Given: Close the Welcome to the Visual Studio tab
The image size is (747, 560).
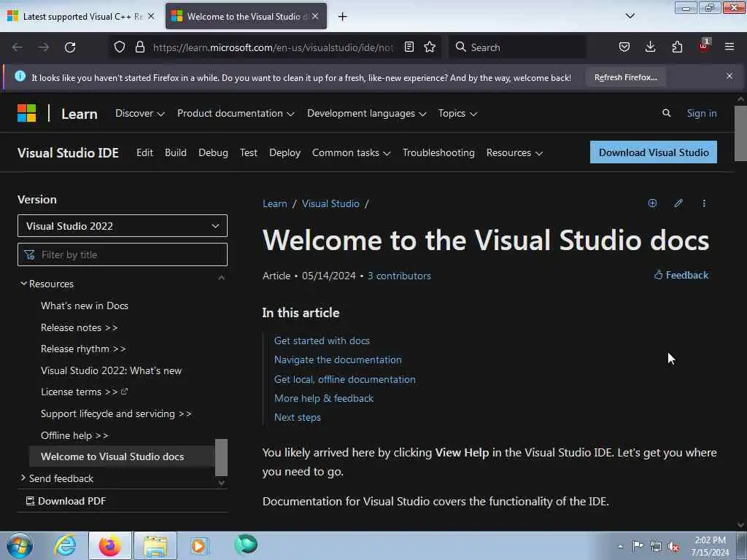Looking at the screenshot, I should pyautogui.click(x=315, y=16).
